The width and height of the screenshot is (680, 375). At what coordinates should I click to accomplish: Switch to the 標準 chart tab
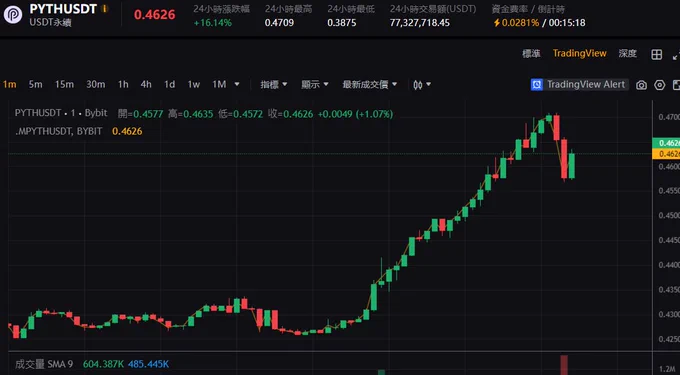[531, 54]
